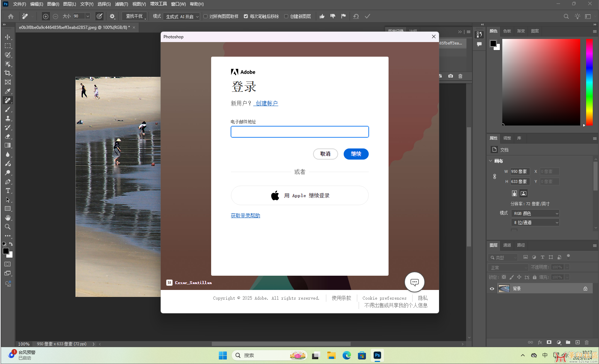Select the Eyedropper tool
This screenshot has width=599, height=364.
[x=8, y=91]
